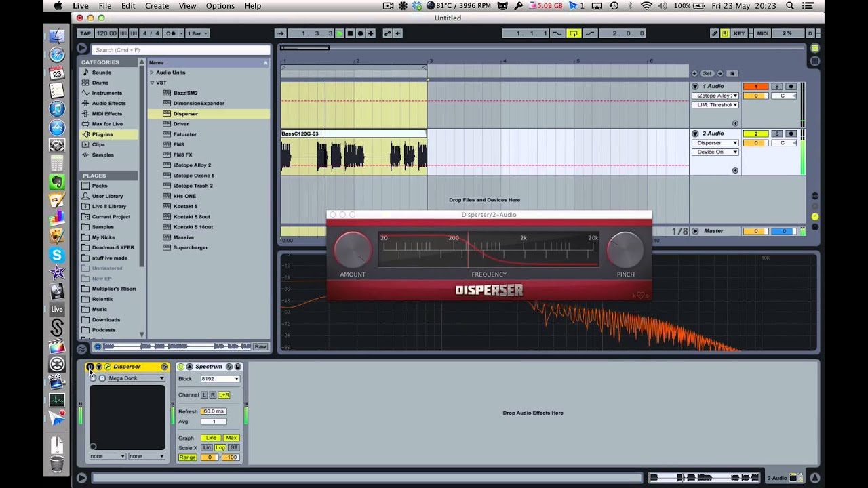This screenshot has width=868, height=488.
Task: Open Wi-Fi status menu bar icon
Action: click(646, 6)
